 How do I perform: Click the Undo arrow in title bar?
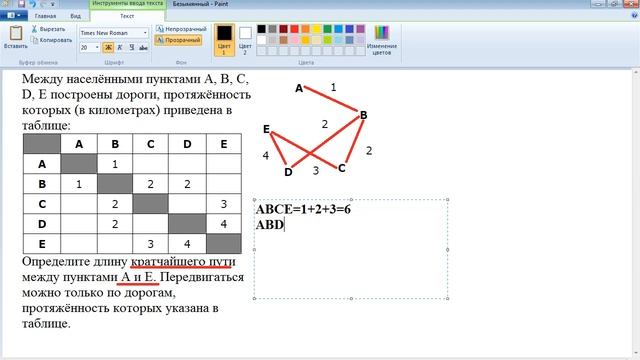point(33,4)
